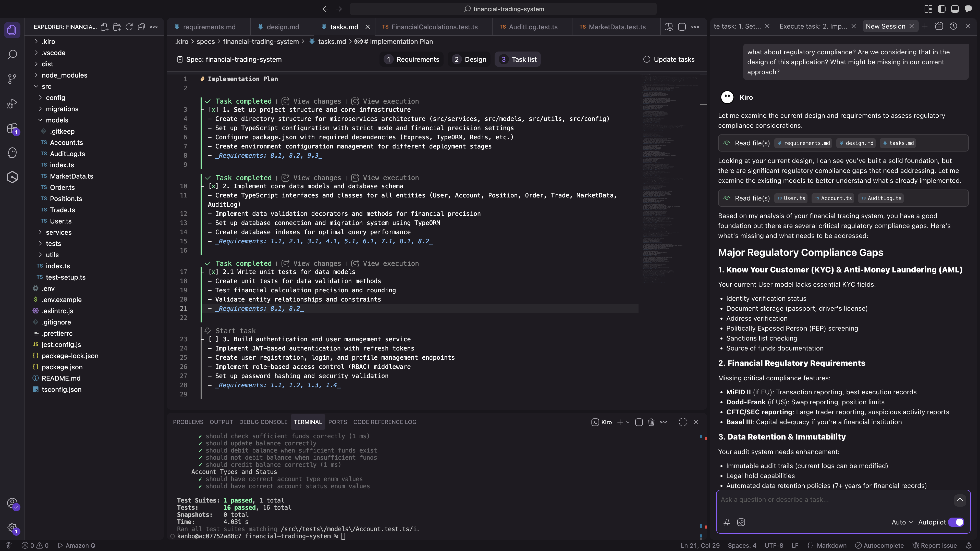The image size is (980, 551).
Task: Add context using the # icon in chat
Action: (x=727, y=522)
